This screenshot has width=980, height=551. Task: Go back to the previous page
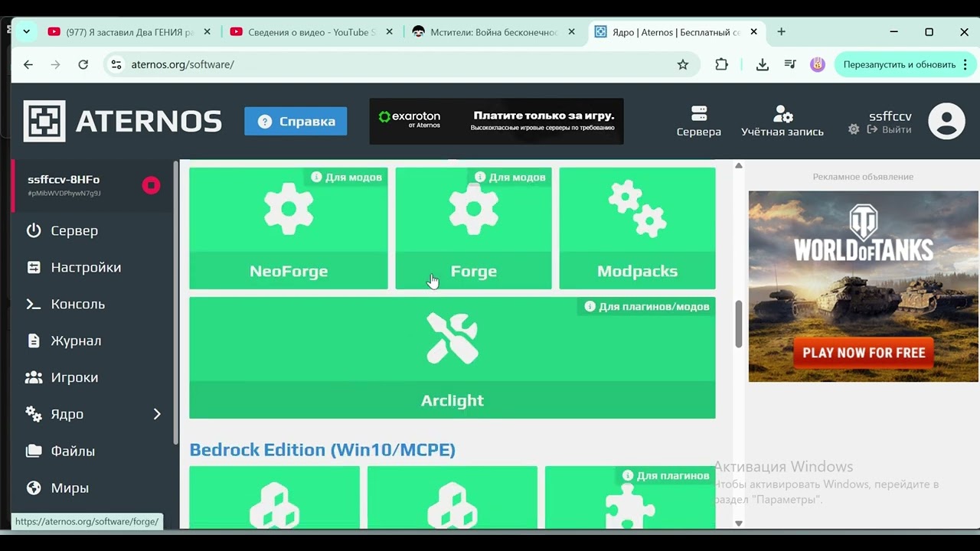coord(28,65)
